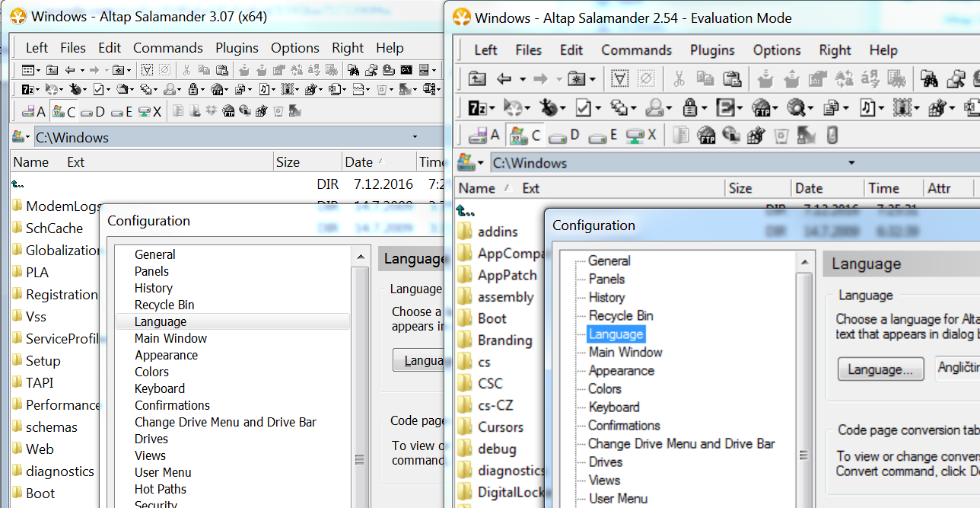Switch to drive D in 2.54 window
The width and height of the screenshot is (980, 508).
click(565, 136)
